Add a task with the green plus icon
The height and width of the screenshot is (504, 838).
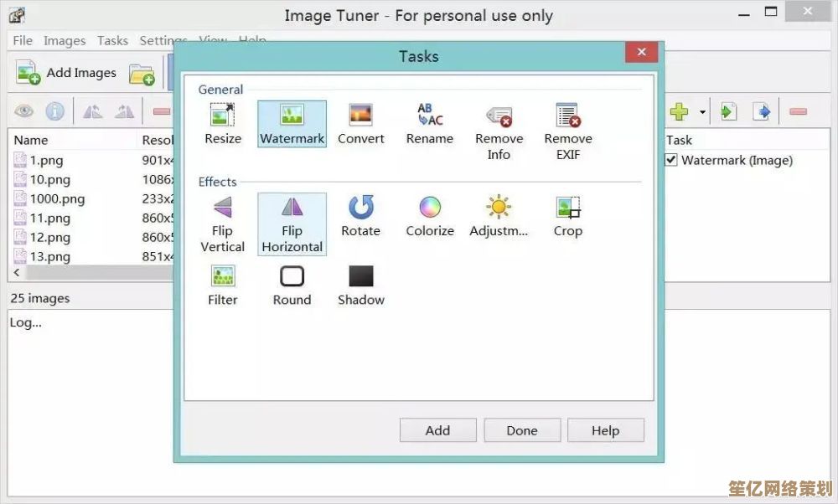tap(679, 111)
